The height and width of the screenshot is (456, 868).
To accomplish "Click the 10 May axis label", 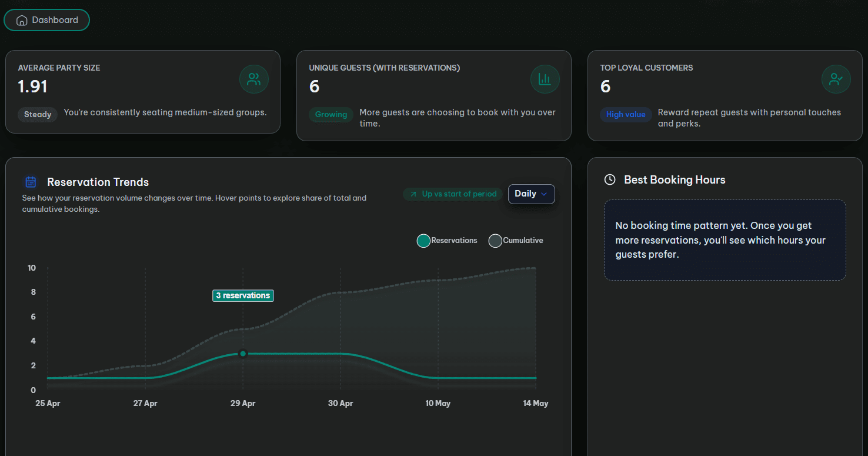I will 438,403.
